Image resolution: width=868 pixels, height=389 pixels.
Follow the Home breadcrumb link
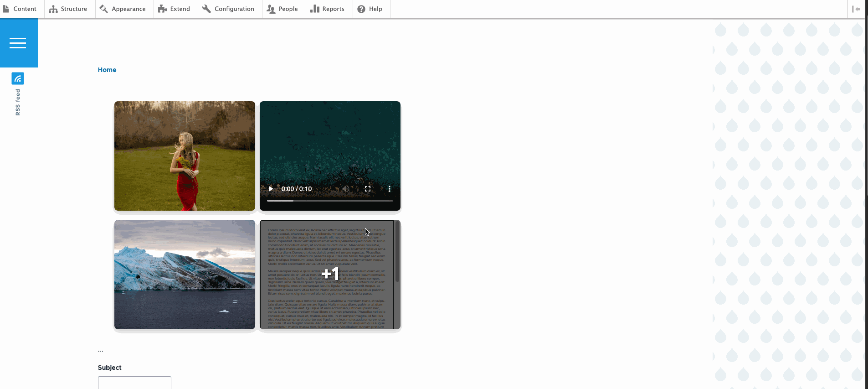coord(107,70)
